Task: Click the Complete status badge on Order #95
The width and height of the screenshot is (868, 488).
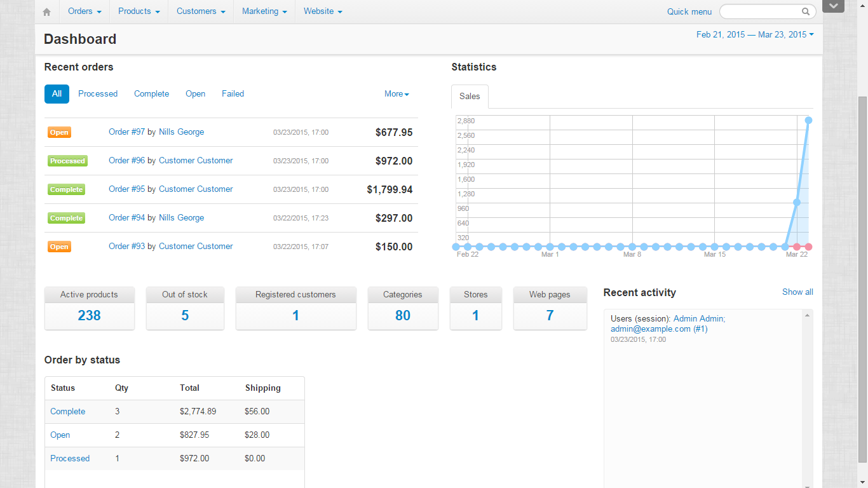Action: 66,189
